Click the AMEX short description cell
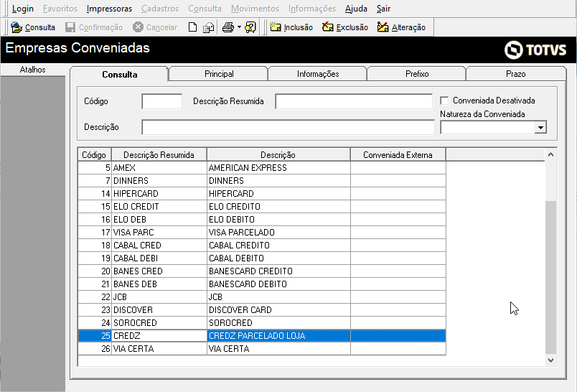Viewport: 577px width, 392px height. (159, 168)
